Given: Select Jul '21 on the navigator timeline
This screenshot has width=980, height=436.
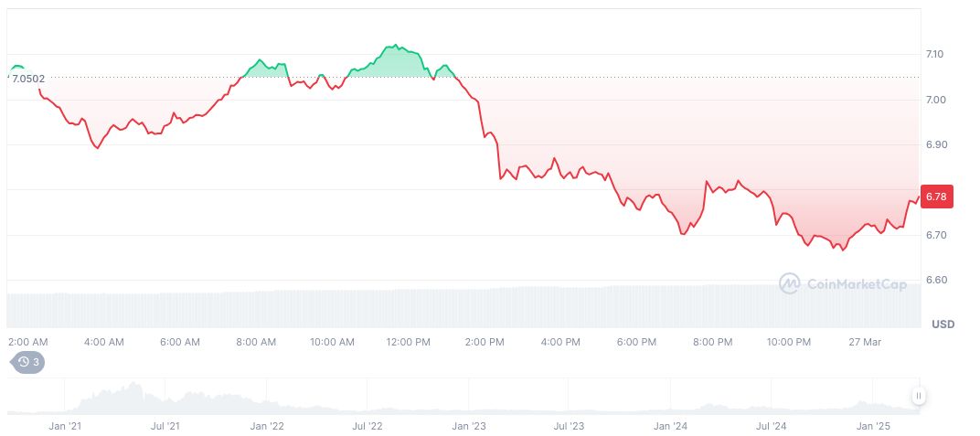Looking at the screenshot, I should click(165, 426).
